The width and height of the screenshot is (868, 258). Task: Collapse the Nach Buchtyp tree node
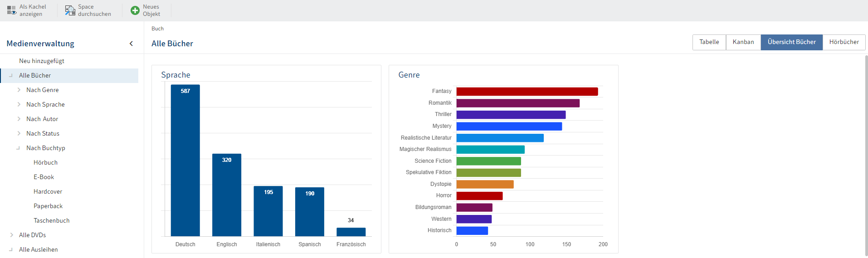[19, 148]
